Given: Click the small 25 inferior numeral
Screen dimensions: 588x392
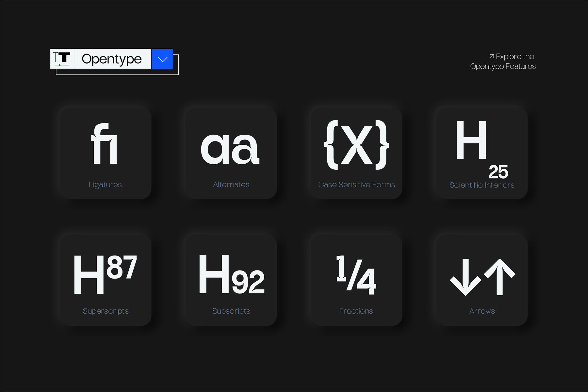Looking at the screenshot, I should (x=498, y=172).
